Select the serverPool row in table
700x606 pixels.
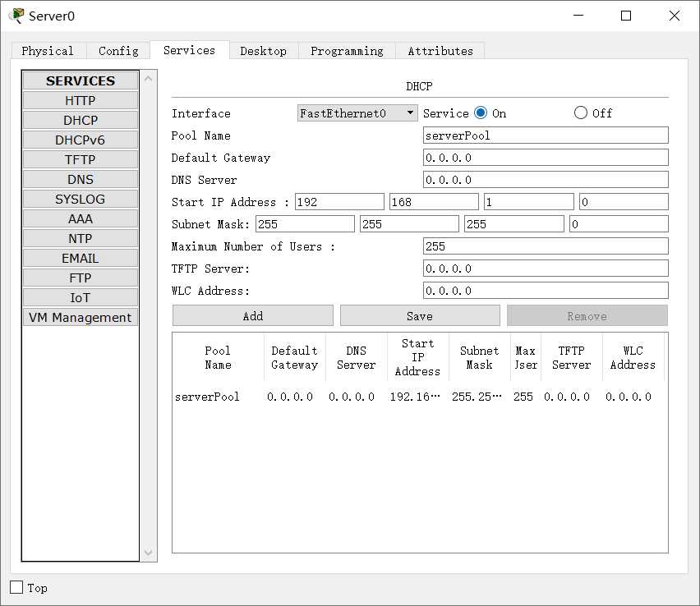(208, 397)
